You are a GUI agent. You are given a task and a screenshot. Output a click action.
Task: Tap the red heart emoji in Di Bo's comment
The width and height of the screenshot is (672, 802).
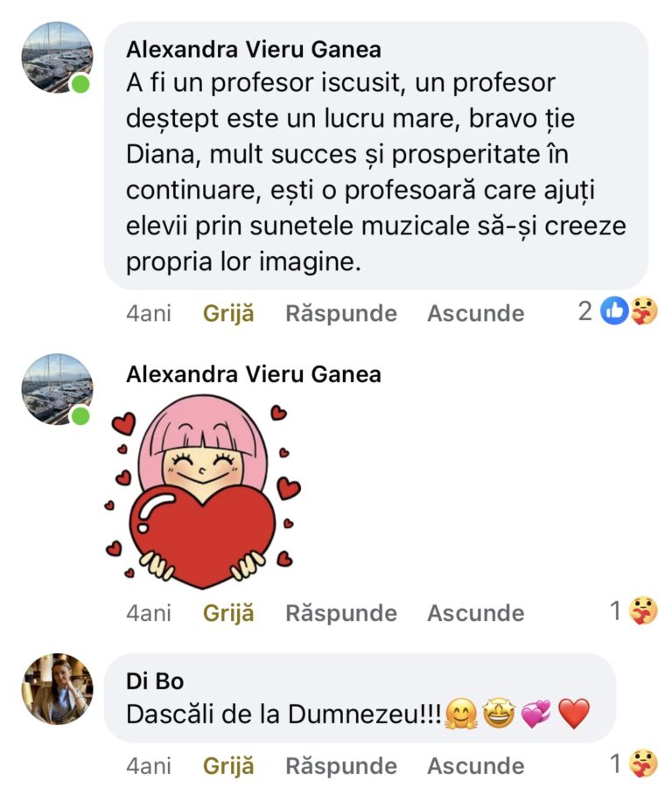pyautogui.click(x=574, y=714)
